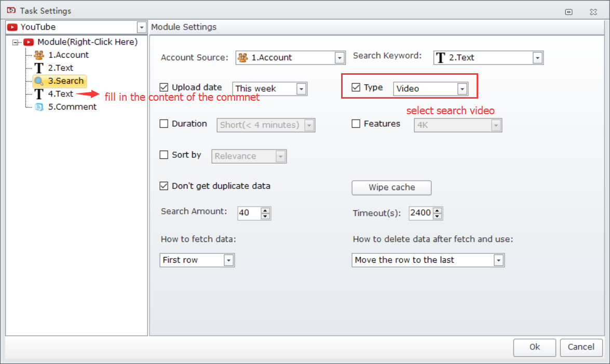Viewport: 610px width, 364px height.
Task: Click the Timeout(s) value field
Action: (x=420, y=213)
